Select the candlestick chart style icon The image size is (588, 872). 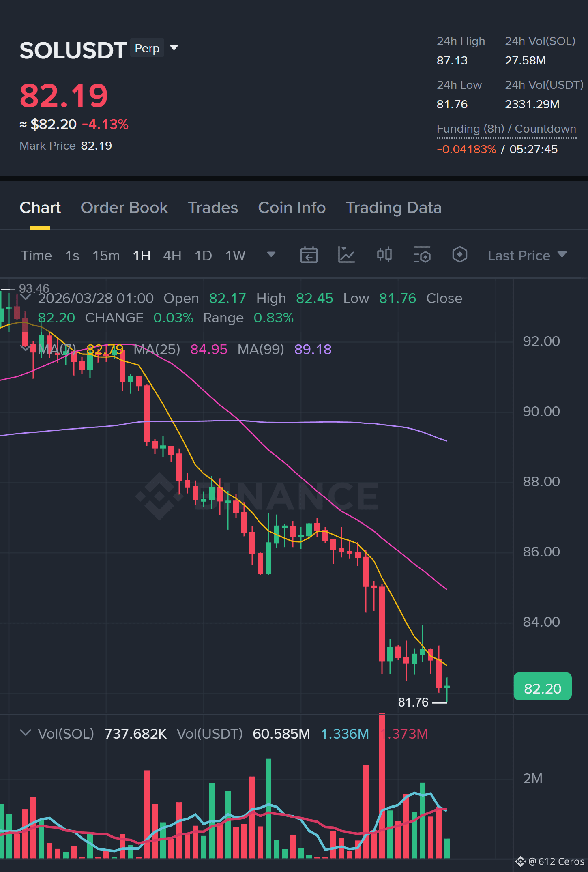pyautogui.click(x=384, y=255)
